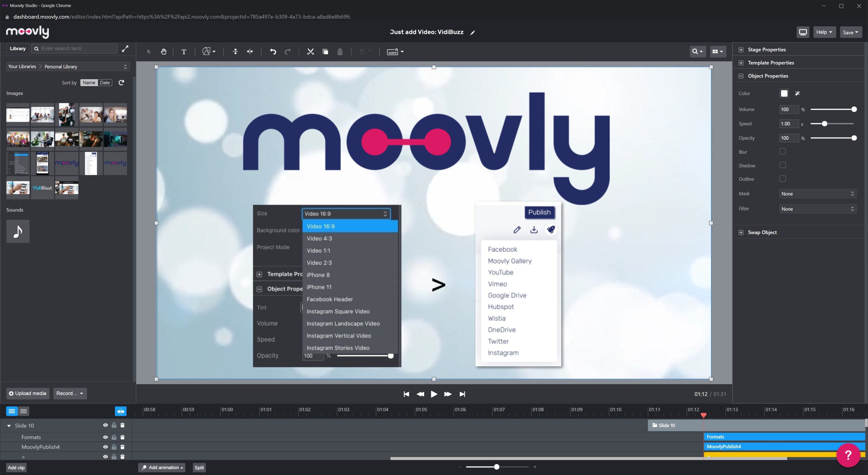
Task: Switch to expanded timeline view icon
Action: coord(12,411)
